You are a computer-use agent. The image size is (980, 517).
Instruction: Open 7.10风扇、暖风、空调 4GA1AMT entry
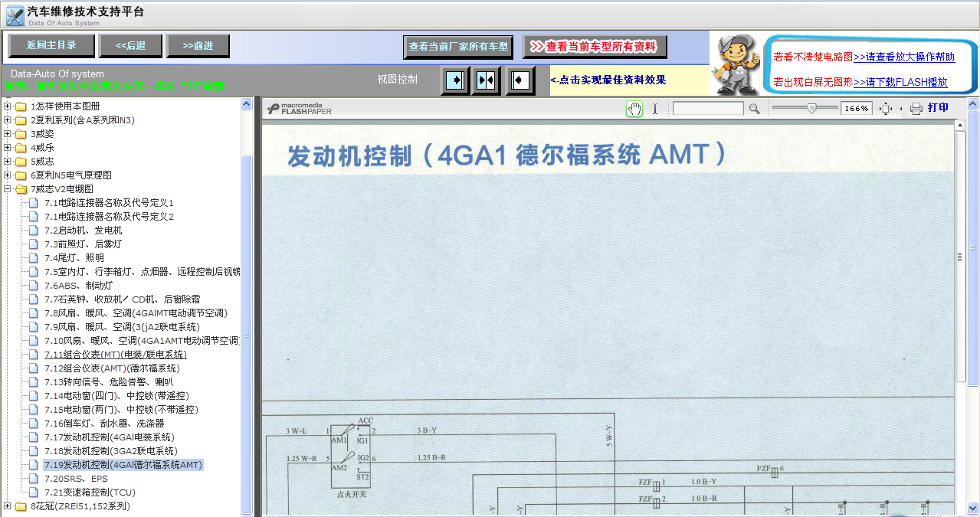click(142, 341)
